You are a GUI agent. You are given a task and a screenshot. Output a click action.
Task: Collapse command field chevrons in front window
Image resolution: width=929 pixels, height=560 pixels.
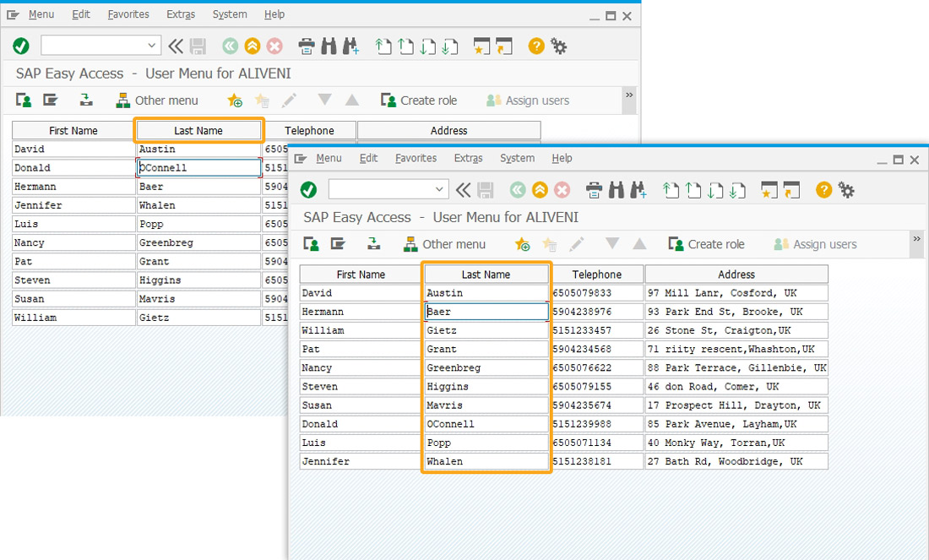coord(464,190)
